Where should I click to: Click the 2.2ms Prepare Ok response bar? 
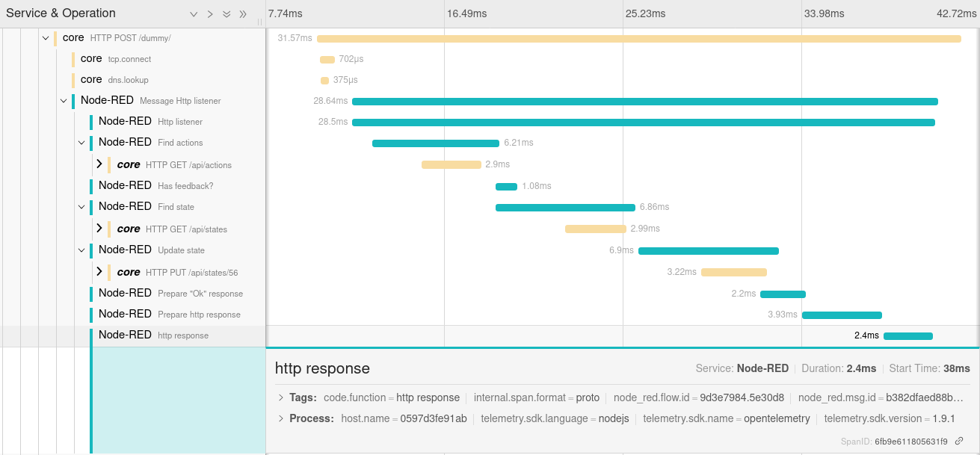783,294
